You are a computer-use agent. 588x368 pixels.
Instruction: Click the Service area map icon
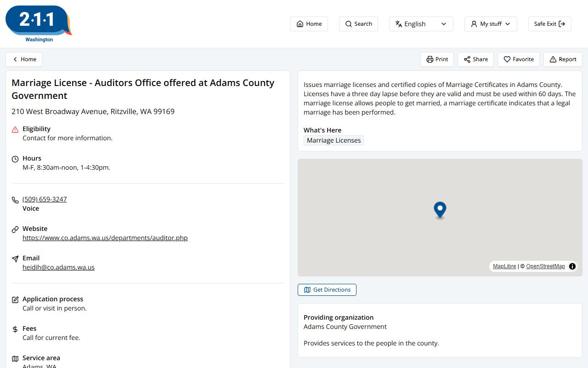(15, 359)
